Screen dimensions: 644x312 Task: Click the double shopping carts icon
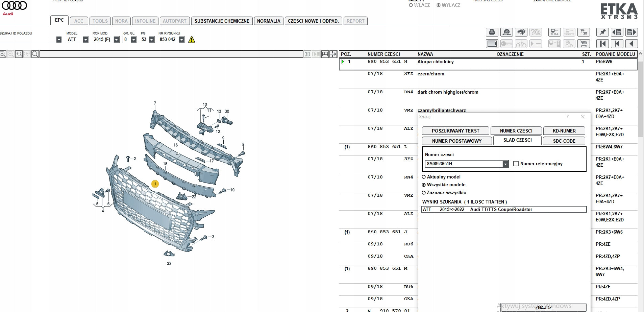tap(584, 32)
